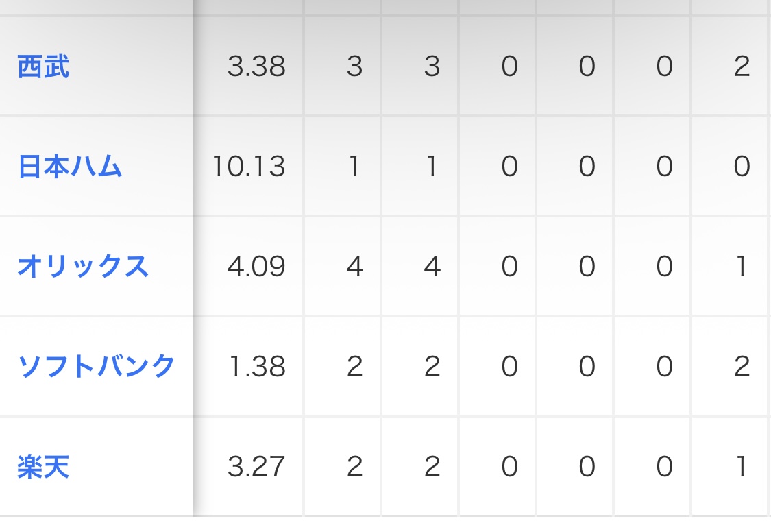Select the 3.27 value for 楽天
Image resolution: width=771 pixels, height=532 pixels.
[256, 467]
